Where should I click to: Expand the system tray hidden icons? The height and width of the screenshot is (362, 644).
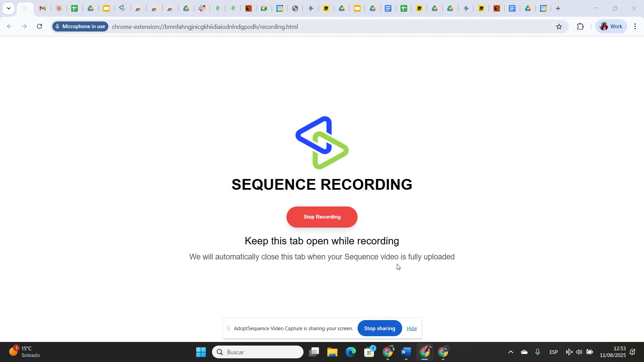[511, 352]
